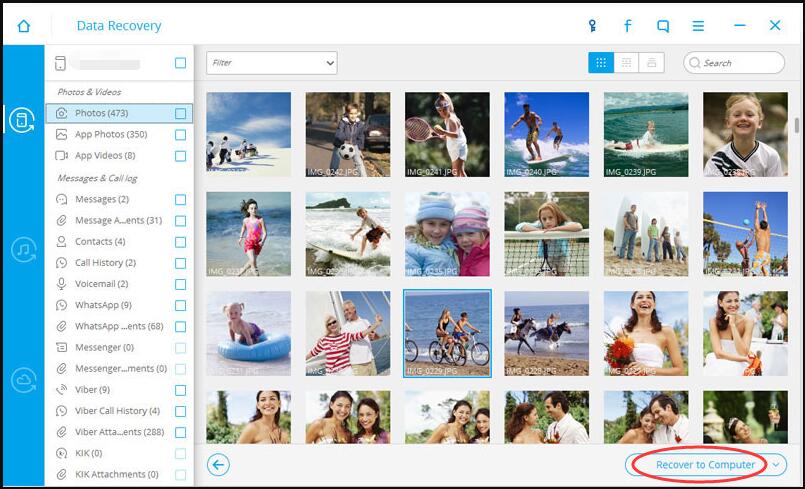Viewport: 805px width, 489px height.
Task: Open the feedback chat icon
Action: click(663, 26)
